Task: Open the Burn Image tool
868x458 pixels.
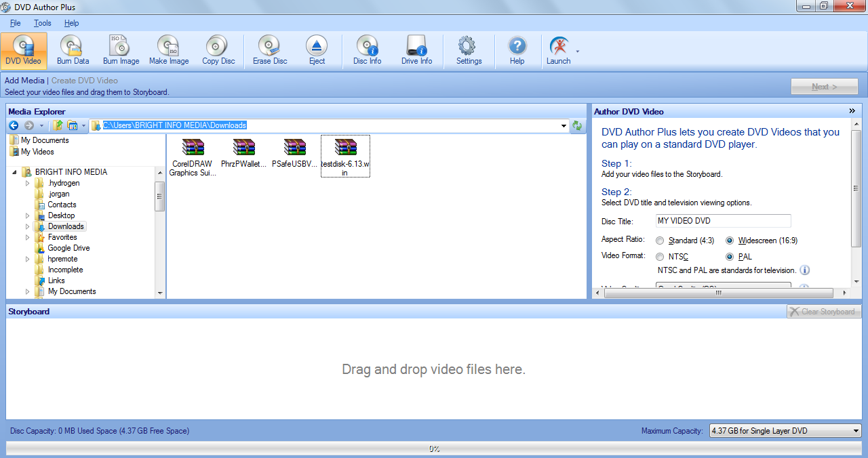Action: tap(121, 50)
